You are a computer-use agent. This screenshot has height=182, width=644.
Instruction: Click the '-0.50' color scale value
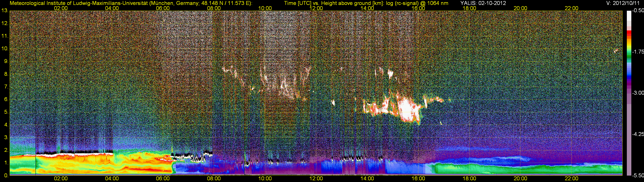point(638,11)
